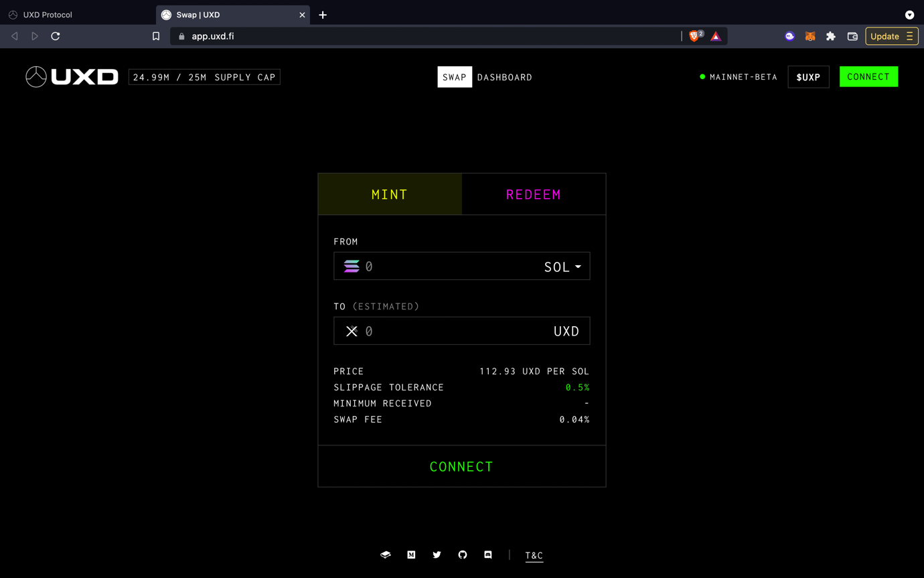This screenshot has height=578, width=924.
Task: Click the MAINNET-BETA network status
Action: click(x=739, y=77)
